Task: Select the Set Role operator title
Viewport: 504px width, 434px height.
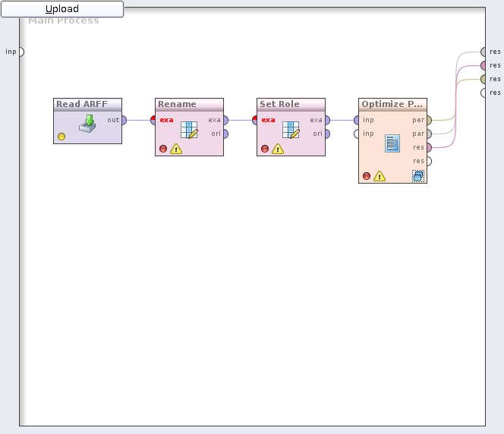Action: click(x=279, y=104)
